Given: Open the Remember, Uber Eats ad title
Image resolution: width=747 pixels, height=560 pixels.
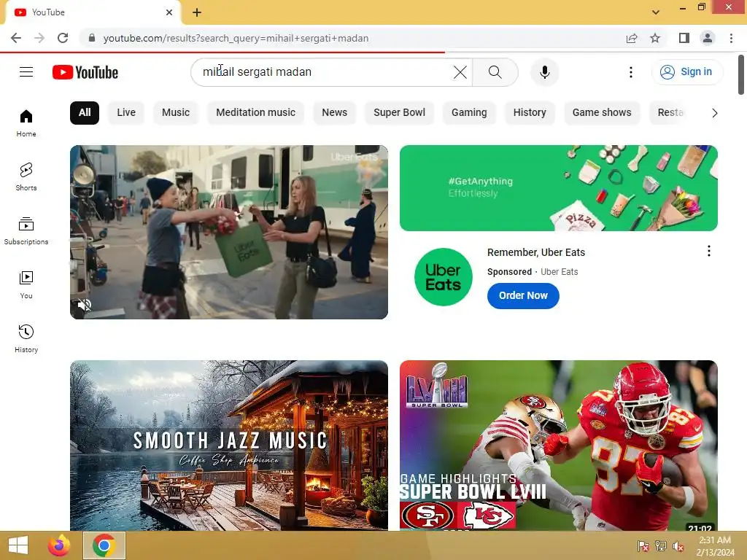Looking at the screenshot, I should coord(536,252).
